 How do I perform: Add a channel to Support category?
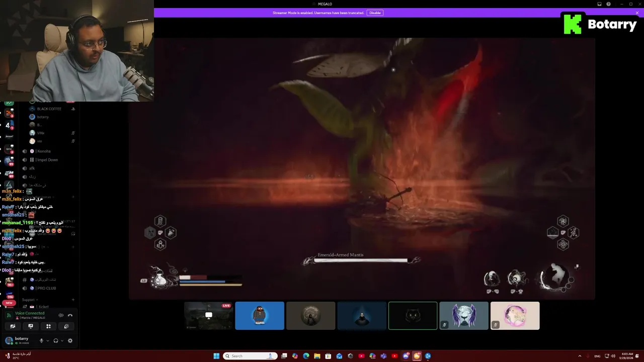click(73, 300)
